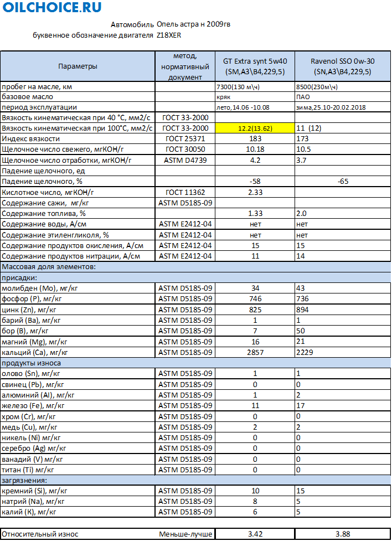Select calcium value 2229
This screenshot has width=392, height=541.
point(305,352)
